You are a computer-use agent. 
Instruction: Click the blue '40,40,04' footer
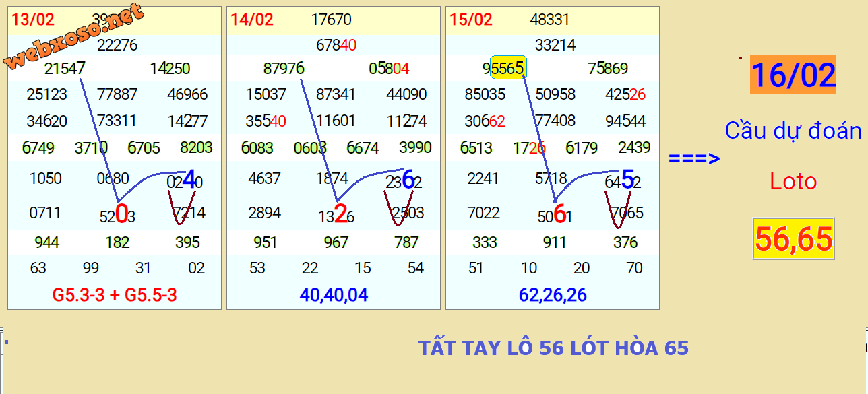(334, 295)
